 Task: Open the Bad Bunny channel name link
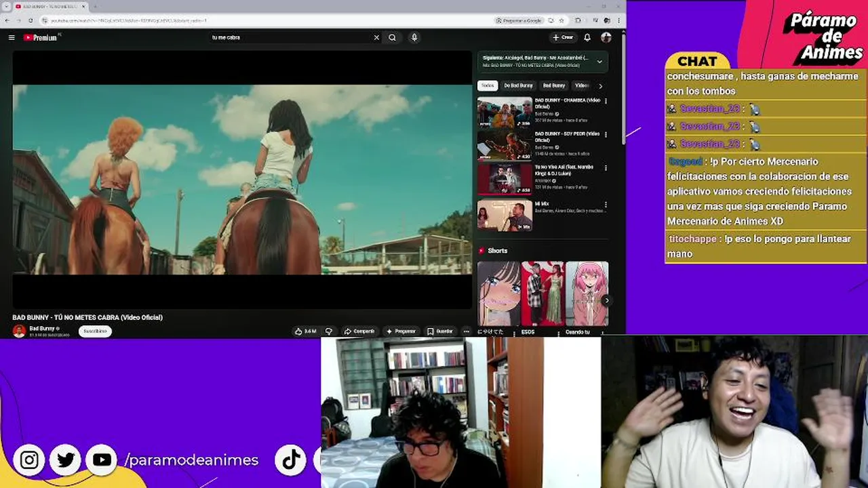coord(42,328)
